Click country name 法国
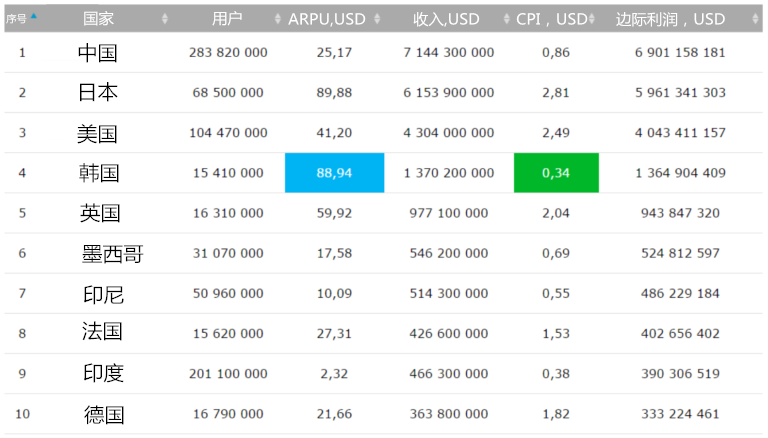 point(102,332)
